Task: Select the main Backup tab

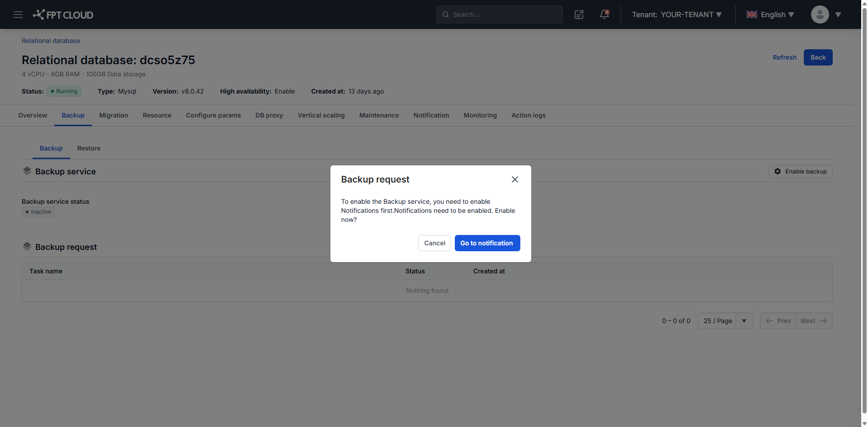Action: click(73, 115)
